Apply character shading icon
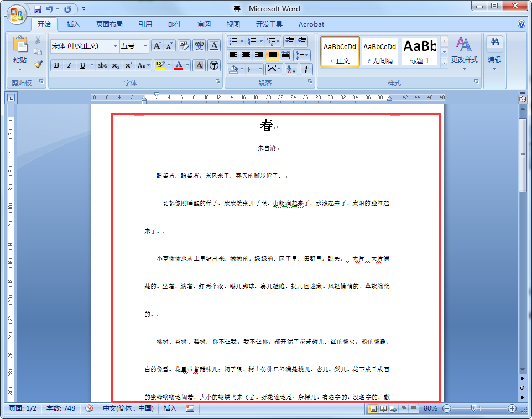 pos(199,65)
